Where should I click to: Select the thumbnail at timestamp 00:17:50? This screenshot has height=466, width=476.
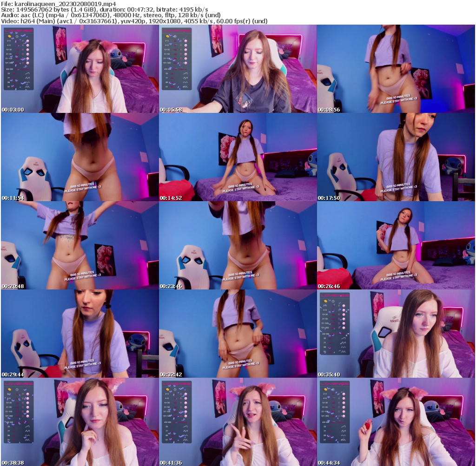click(x=397, y=157)
